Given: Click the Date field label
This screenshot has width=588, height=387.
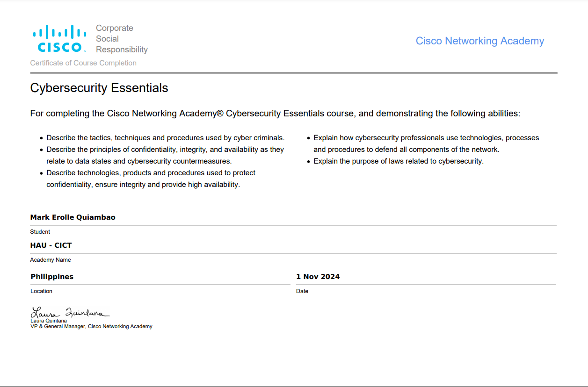Looking at the screenshot, I should coord(302,291).
